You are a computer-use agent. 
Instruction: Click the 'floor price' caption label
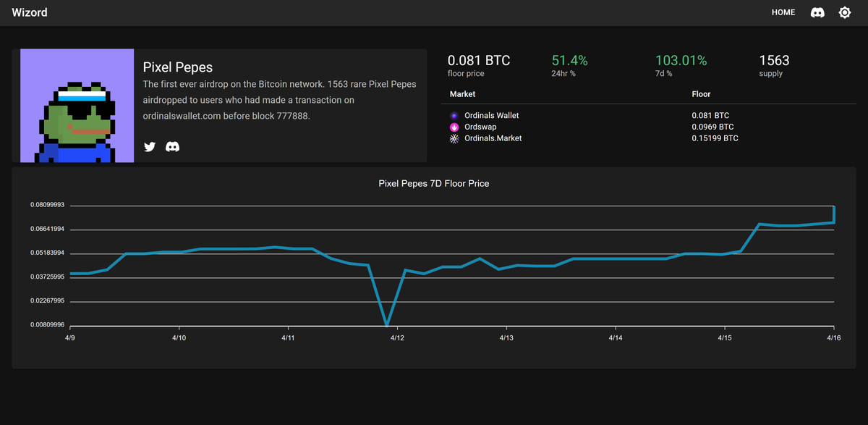466,74
